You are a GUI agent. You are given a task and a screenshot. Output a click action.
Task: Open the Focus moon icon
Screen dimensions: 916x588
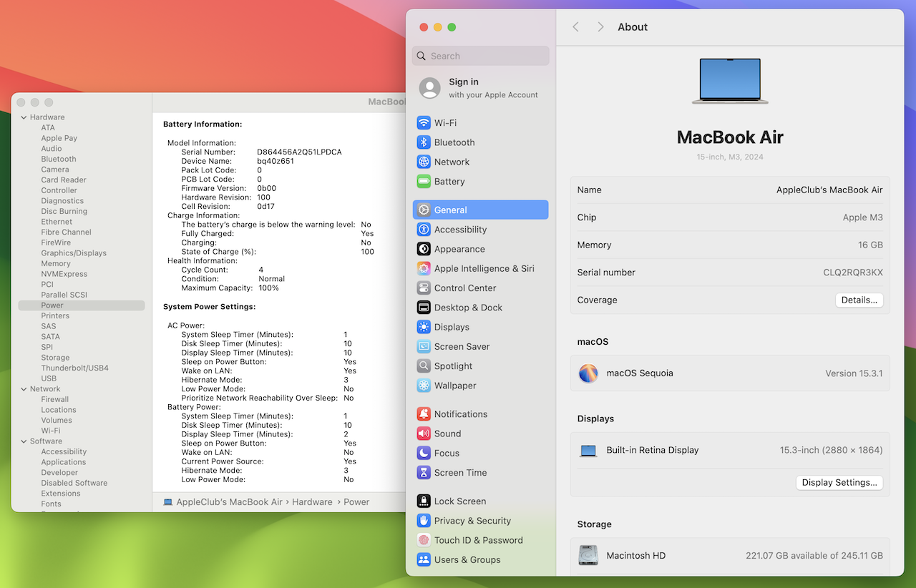[424, 453]
